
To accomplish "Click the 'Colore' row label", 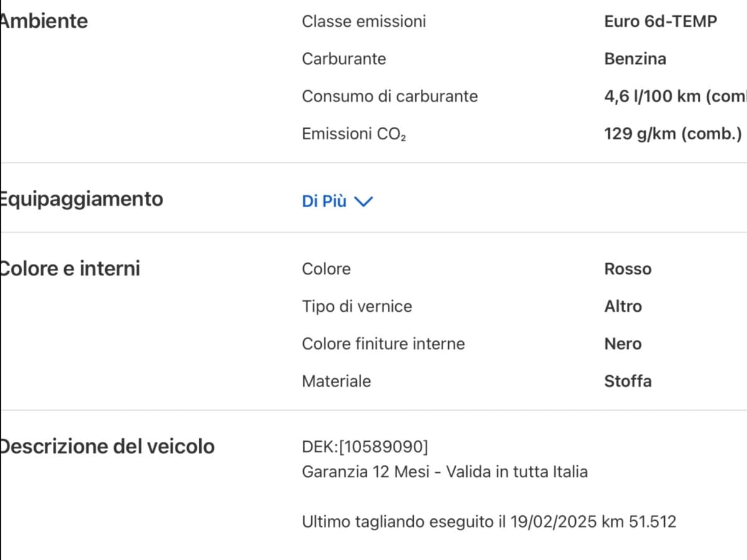I will click(x=326, y=268).
